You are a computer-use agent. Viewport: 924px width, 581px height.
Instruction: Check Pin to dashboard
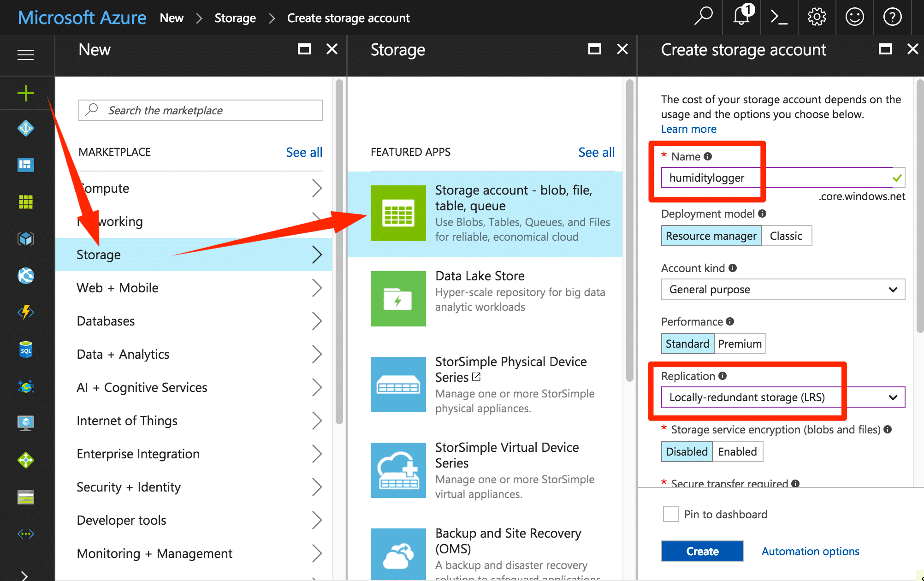[x=670, y=514]
